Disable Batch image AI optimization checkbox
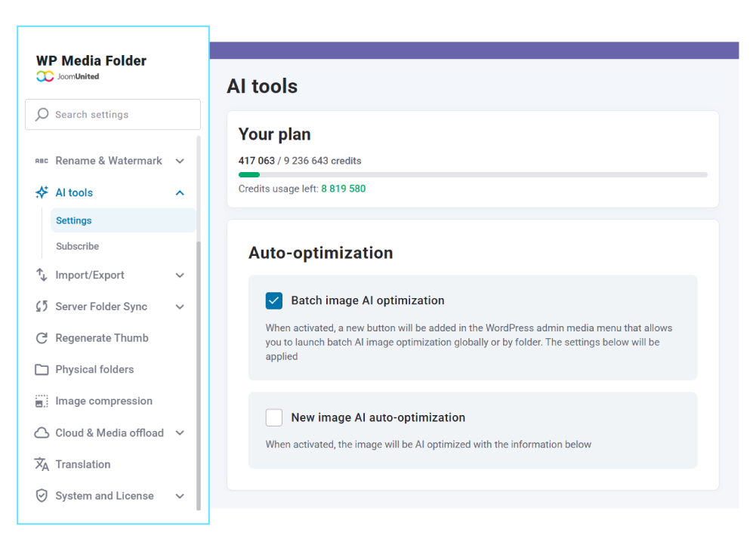 click(274, 300)
